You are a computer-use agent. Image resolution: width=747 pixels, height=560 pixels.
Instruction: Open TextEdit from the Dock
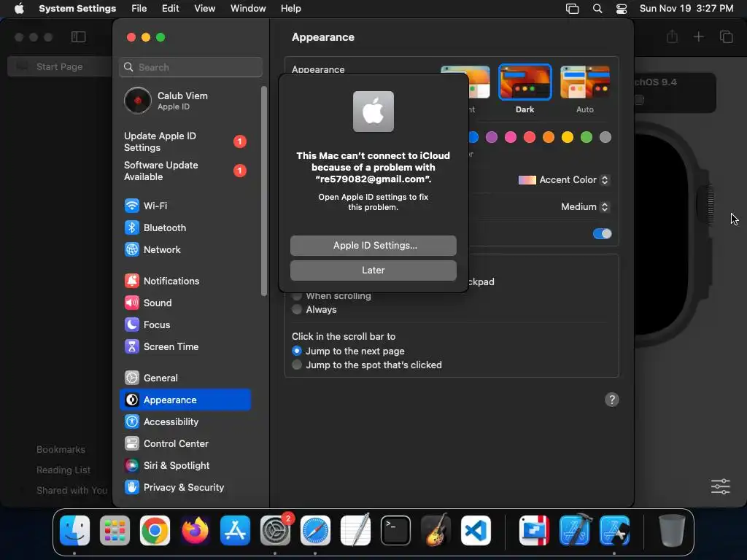(x=355, y=531)
